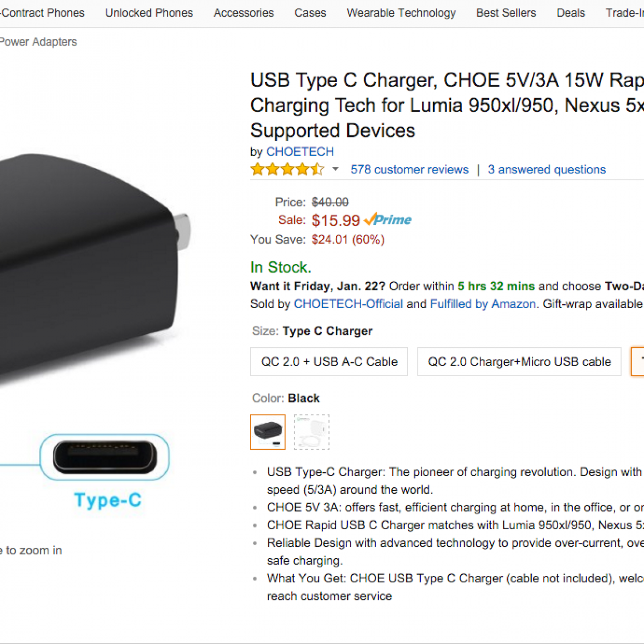Open the Best Sellers tab
Viewport: 644px width, 644px height.
pos(506,13)
